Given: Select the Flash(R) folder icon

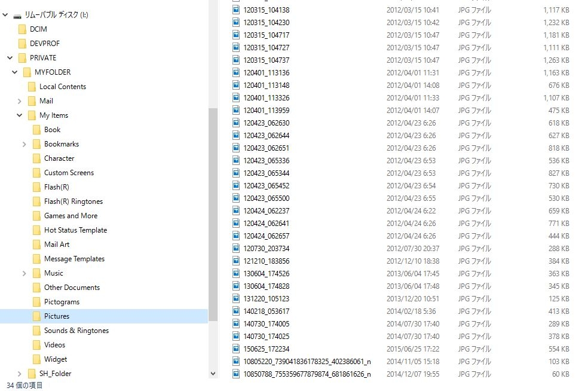Looking at the screenshot, I should 36,187.
